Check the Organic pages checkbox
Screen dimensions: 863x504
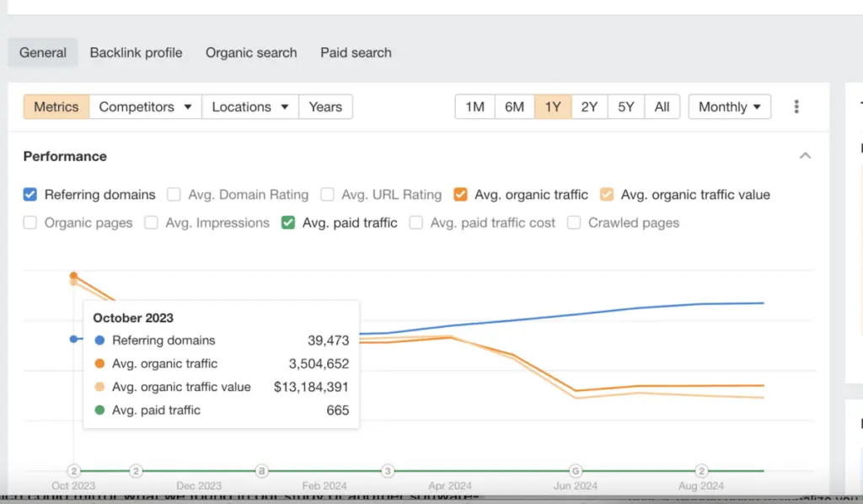30,223
